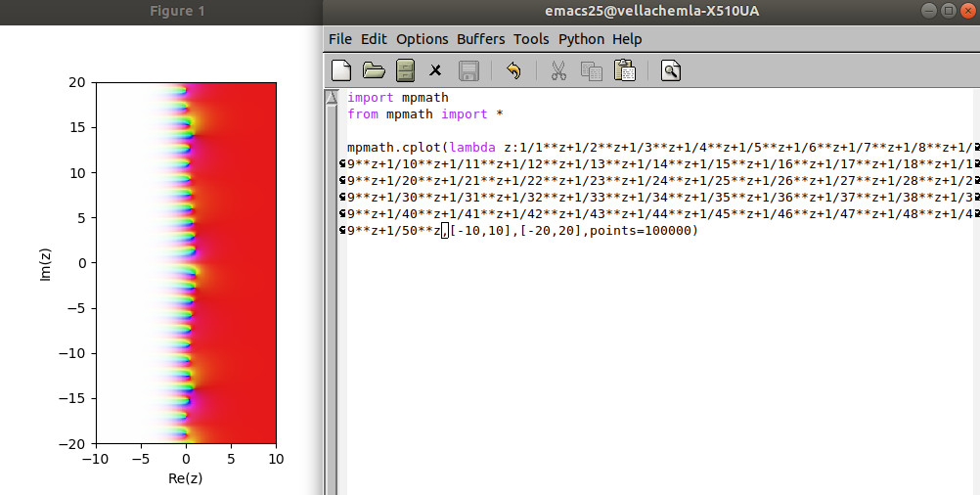
Task: Open the directory browser cabinet icon
Action: [x=405, y=70]
